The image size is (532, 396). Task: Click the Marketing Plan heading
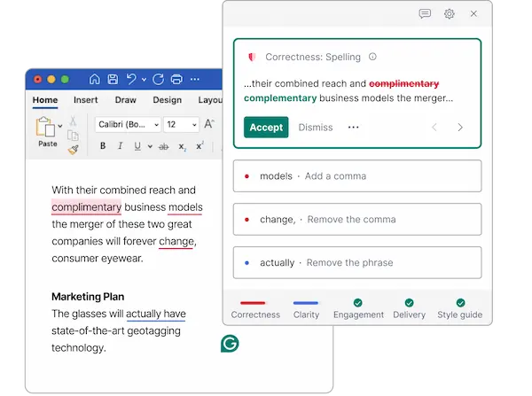(x=88, y=297)
